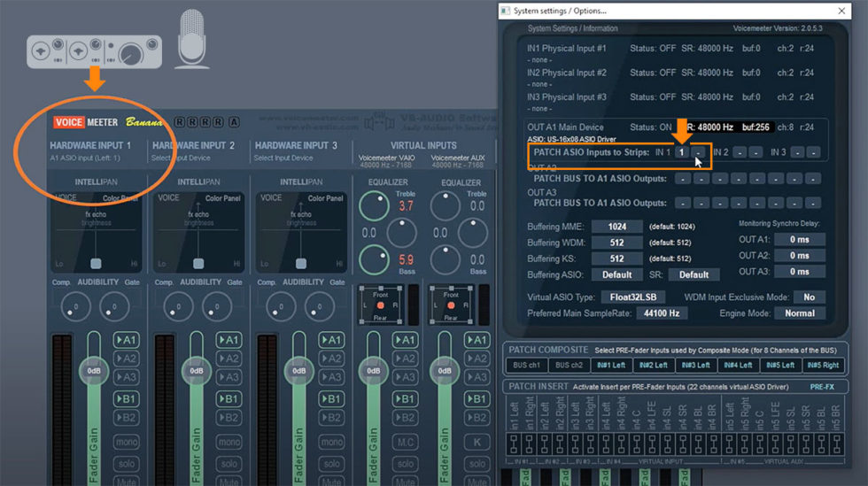Image resolution: width=868 pixels, height=486 pixels.
Task: Click first R button in Voicemeeter header
Action: click(x=179, y=122)
